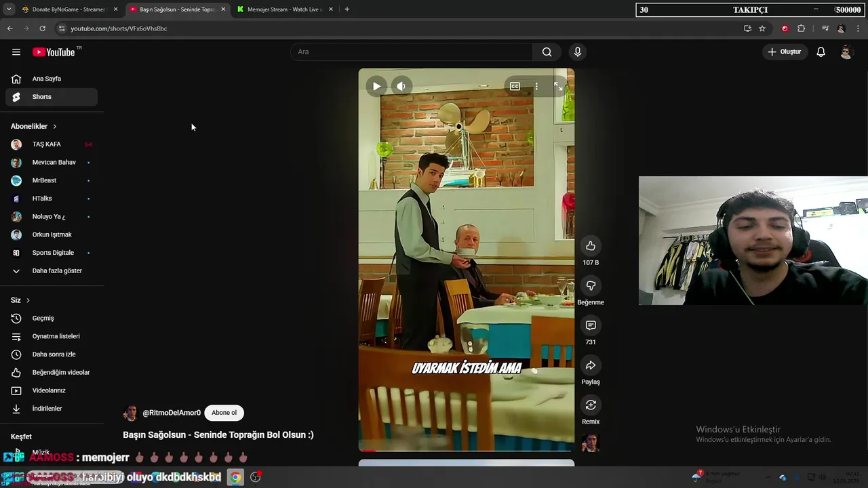
Task: Dislike the Short (Beğenme)
Action: click(x=591, y=285)
